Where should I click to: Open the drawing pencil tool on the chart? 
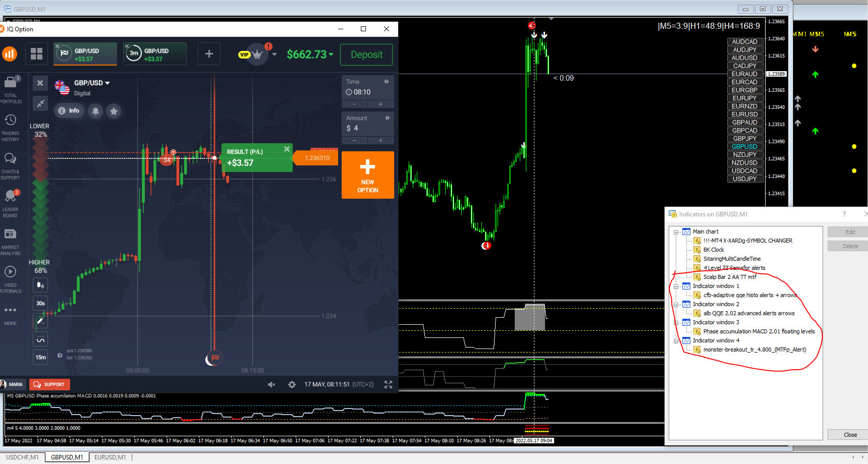click(40, 320)
